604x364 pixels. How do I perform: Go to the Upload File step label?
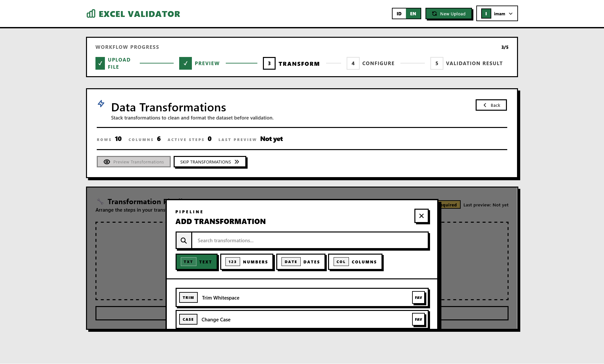pyautogui.click(x=119, y=63)
